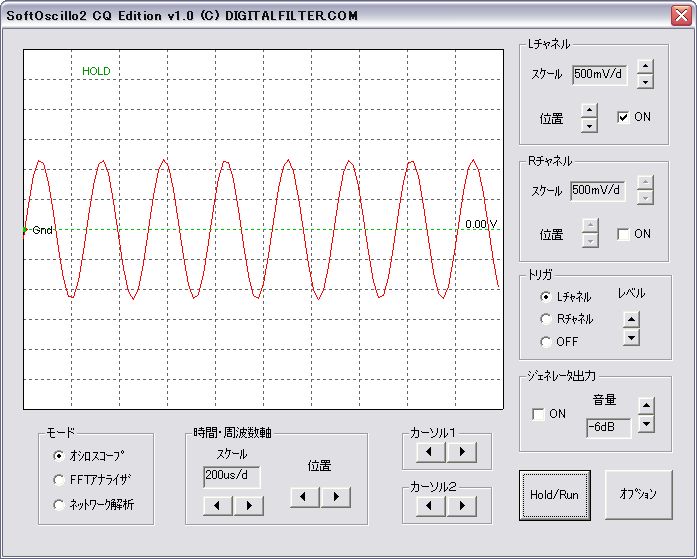This screenshot has width=697, height=559.
Task: Move cursor 2 to the left
Action: coord(431,506)
